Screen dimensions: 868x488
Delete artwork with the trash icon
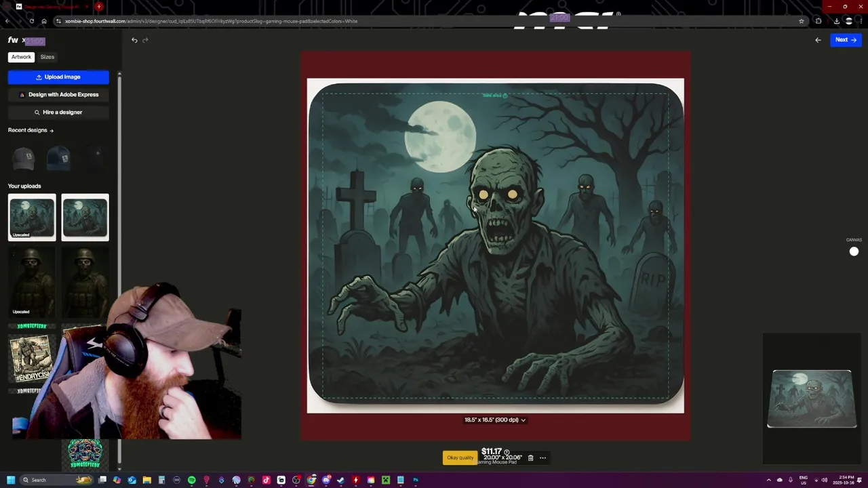click(530, 457)
